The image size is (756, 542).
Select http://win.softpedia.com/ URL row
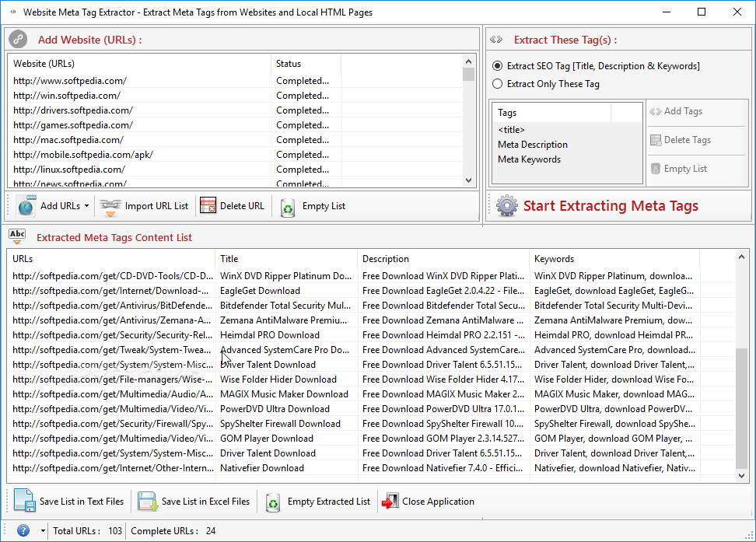pos(235,96)
